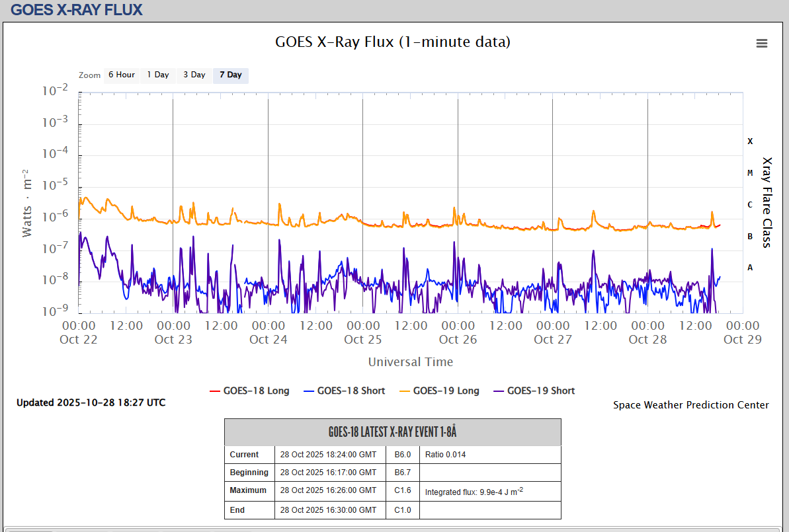Image resolution: width=789 pixels, height=532 pixels.
Task: Select the 6 Hour zoom option
Action: point(122,75)
